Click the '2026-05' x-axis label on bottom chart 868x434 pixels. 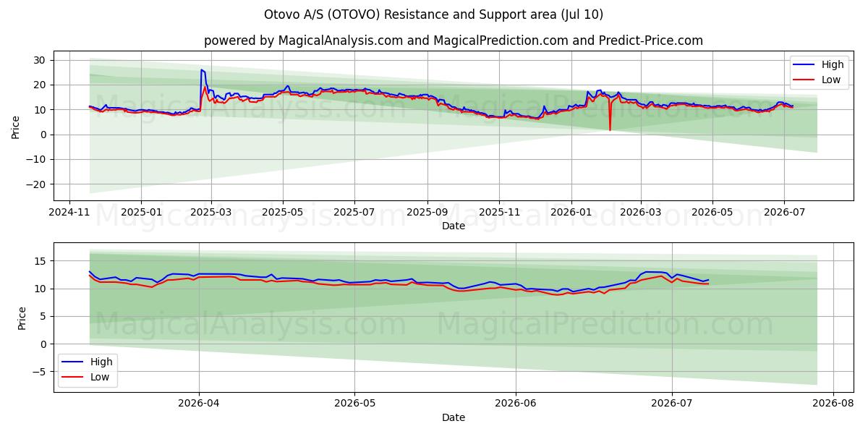point(354,404)
